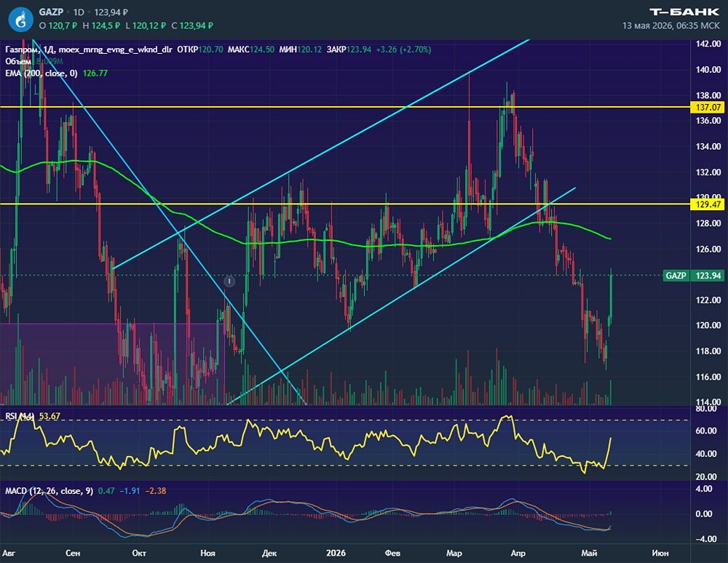Click the Gazprom flame logo icon
This screenshot has height=563, width=728.
coord(21,19)
